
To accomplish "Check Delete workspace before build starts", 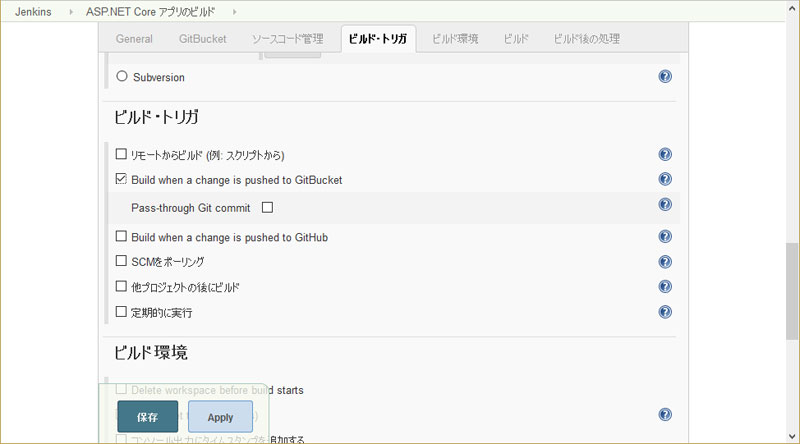I will pos(121,389).
